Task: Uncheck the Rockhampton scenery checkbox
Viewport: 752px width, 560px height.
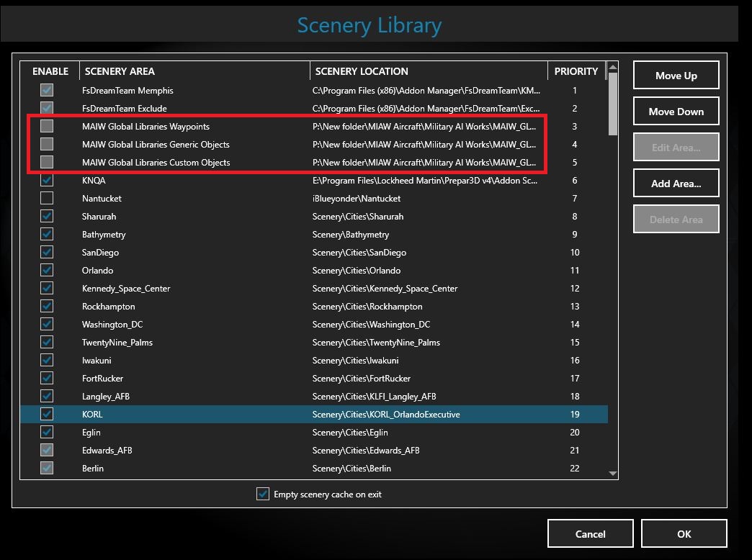Action: coord(47,306)
